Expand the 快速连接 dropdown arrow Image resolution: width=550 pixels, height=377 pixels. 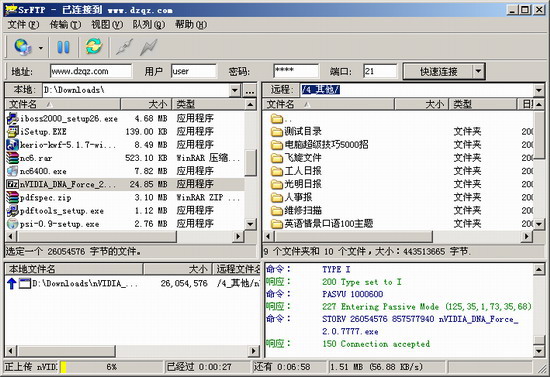[478, 72]
